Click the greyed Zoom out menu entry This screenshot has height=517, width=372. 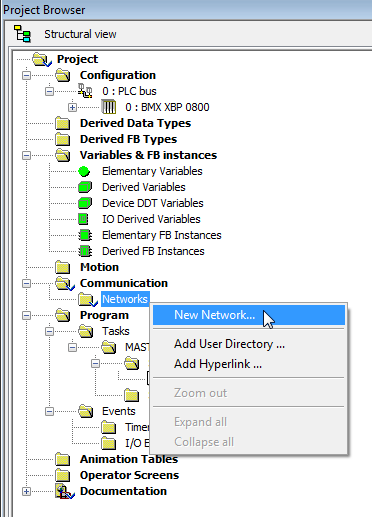tap(249, 393)
